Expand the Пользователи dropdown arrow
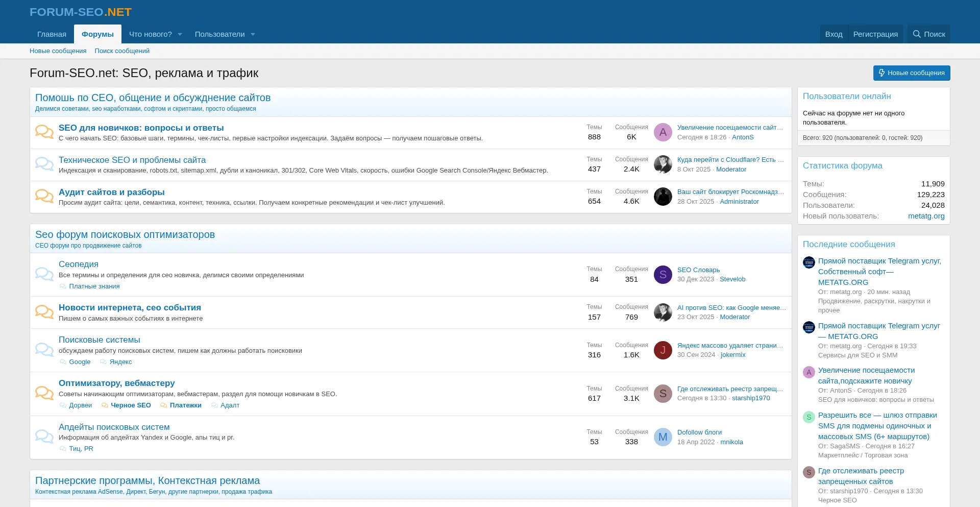This screenshot has height=507, width=980. (253, 34)
